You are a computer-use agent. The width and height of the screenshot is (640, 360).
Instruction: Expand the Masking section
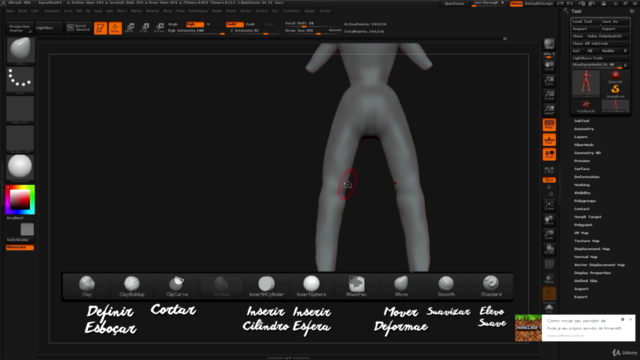coord(582,185)
